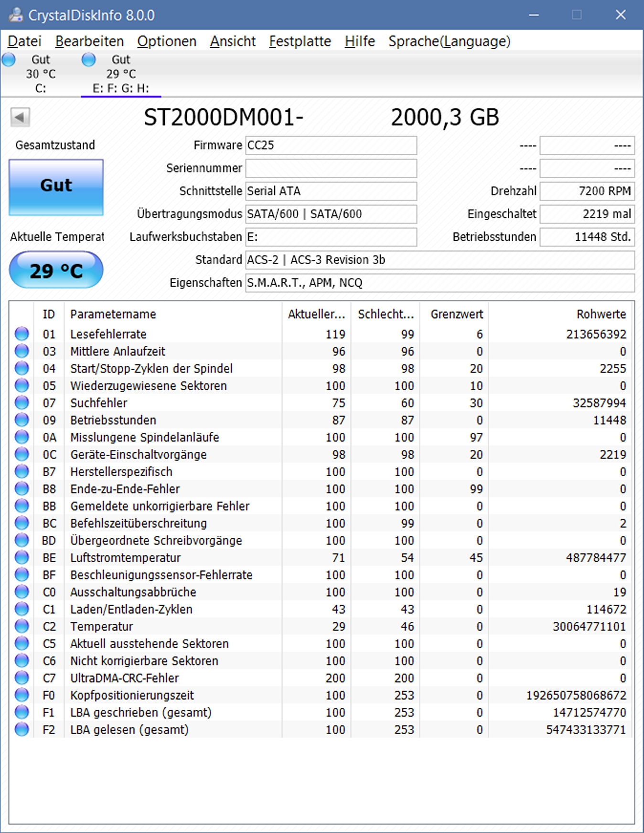This screenshot has height=833, width=644.
Task: Click the status orb for Suchfehler
Action: (x=21, y=403)
